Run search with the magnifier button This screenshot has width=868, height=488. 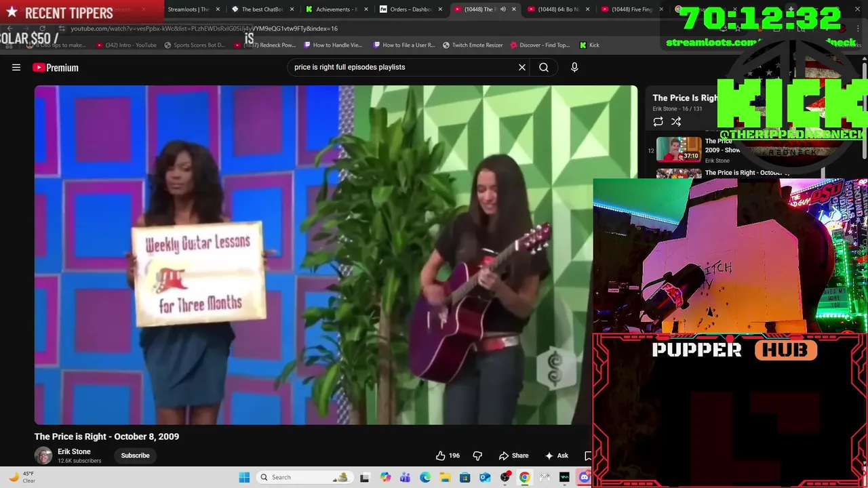(544, 67)
